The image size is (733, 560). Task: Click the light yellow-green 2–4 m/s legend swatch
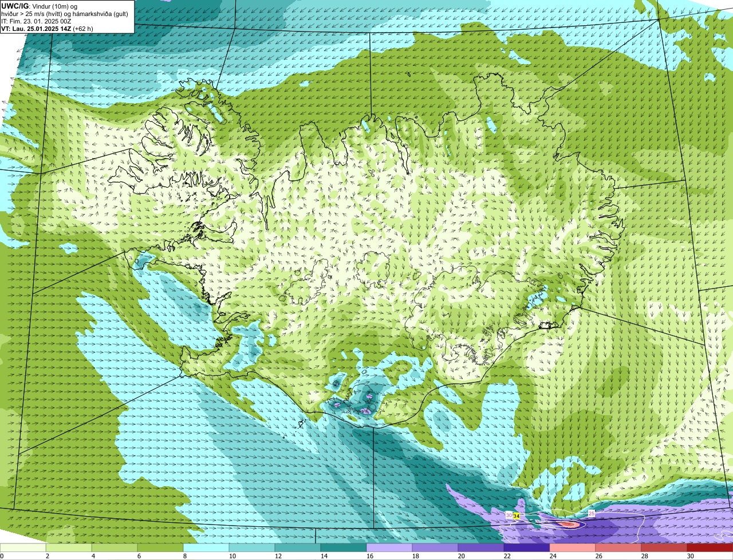pyautogui.click(x=69, y=548)
